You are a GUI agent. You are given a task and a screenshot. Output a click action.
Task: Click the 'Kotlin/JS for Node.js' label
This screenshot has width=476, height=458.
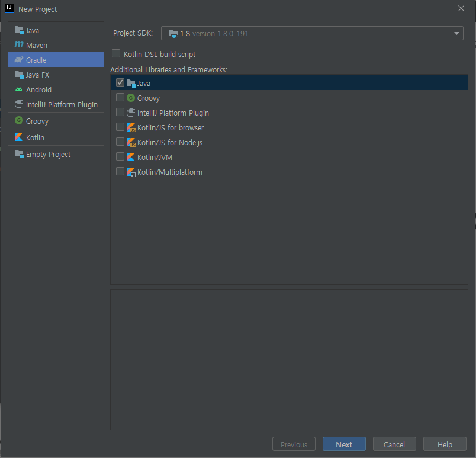[170, 142]
